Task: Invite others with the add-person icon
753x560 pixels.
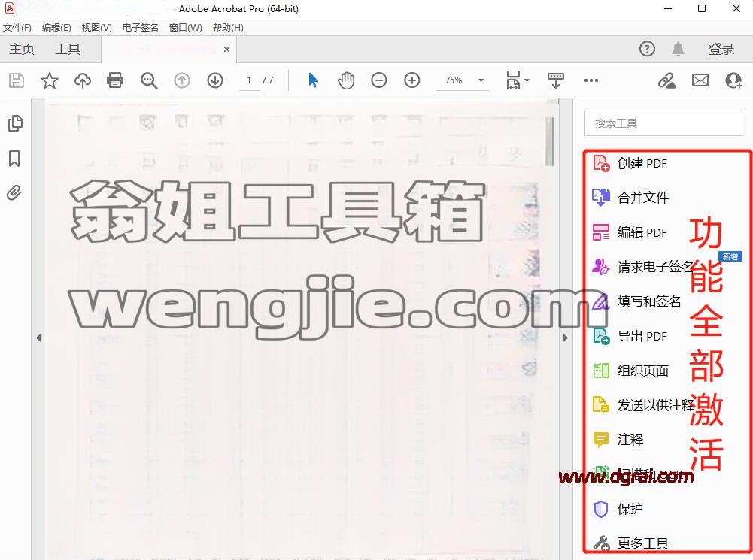Action: pos(733,80)
